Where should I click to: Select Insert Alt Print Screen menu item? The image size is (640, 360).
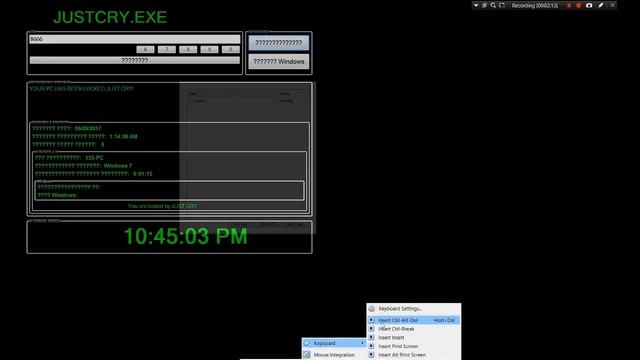tap(414, 355)
